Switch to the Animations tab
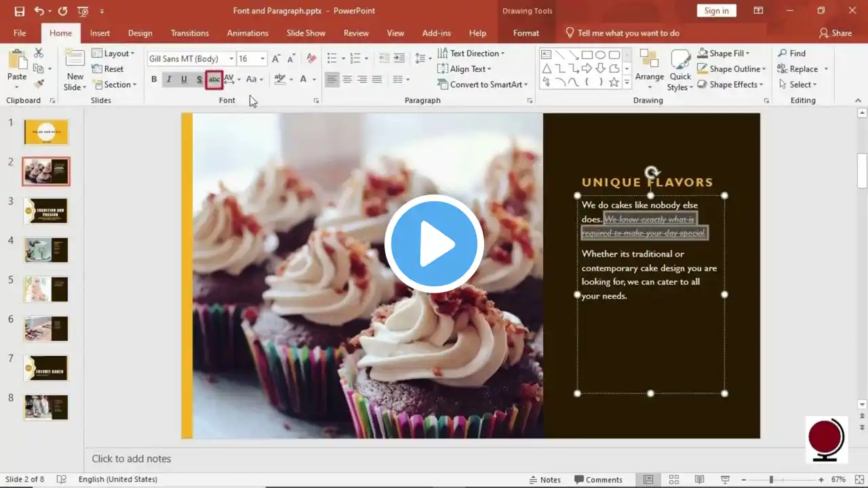 click(248, 33)
